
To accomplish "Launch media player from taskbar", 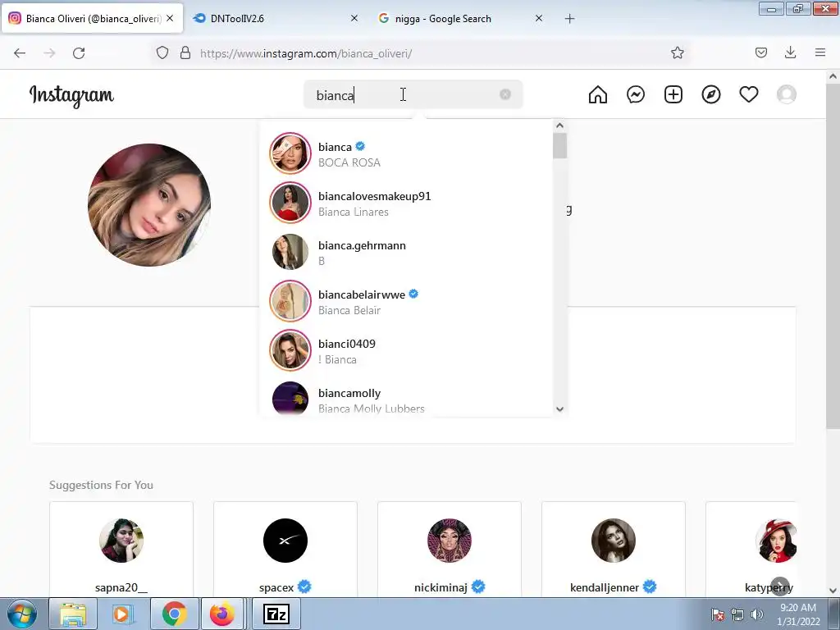I will pos(121,614).
